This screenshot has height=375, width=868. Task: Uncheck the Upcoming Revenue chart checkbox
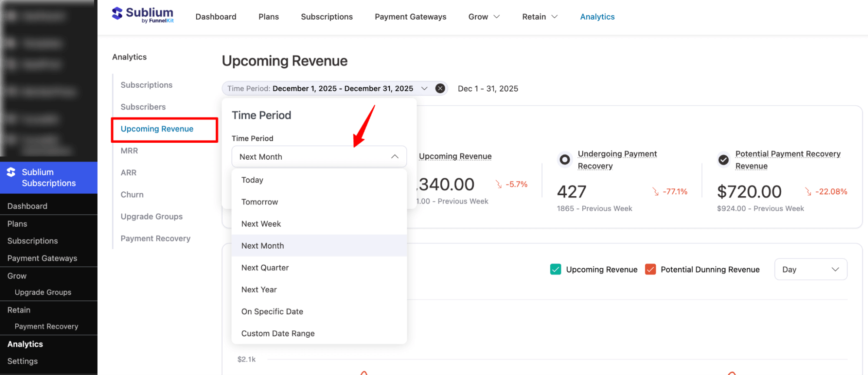point(555,270)
